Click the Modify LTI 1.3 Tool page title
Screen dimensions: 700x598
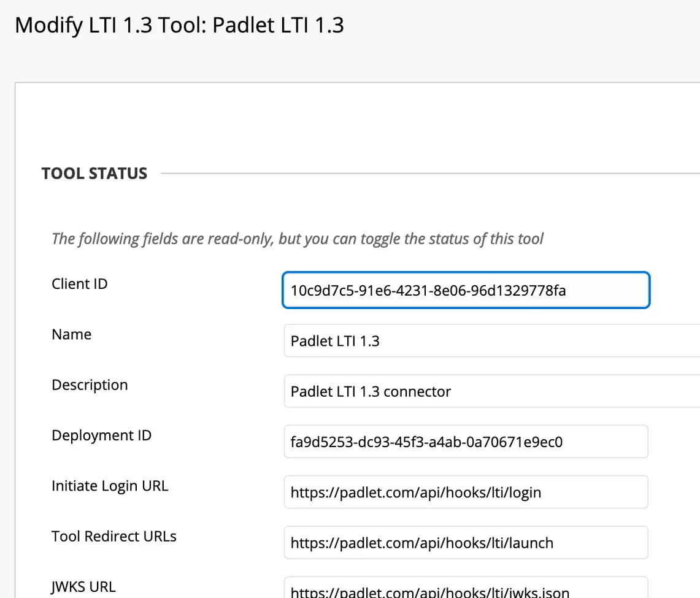[180, 25]
